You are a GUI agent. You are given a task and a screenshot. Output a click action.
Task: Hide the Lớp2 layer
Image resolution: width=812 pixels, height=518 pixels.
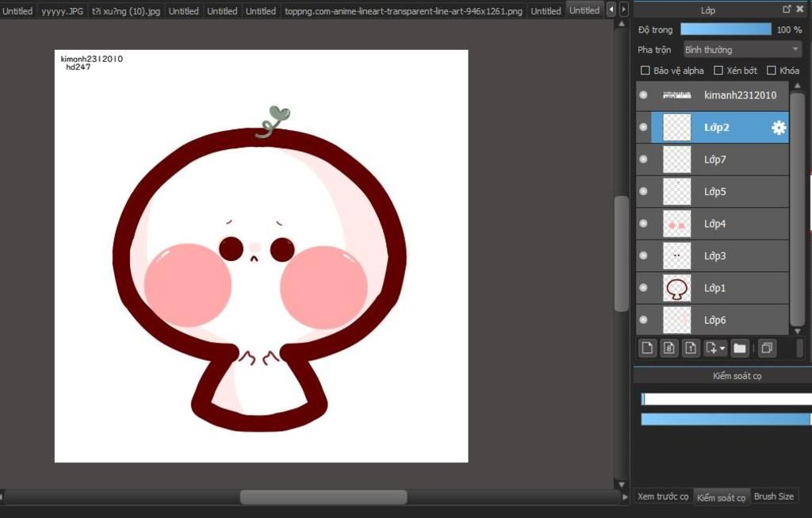(x=643, y=128)
